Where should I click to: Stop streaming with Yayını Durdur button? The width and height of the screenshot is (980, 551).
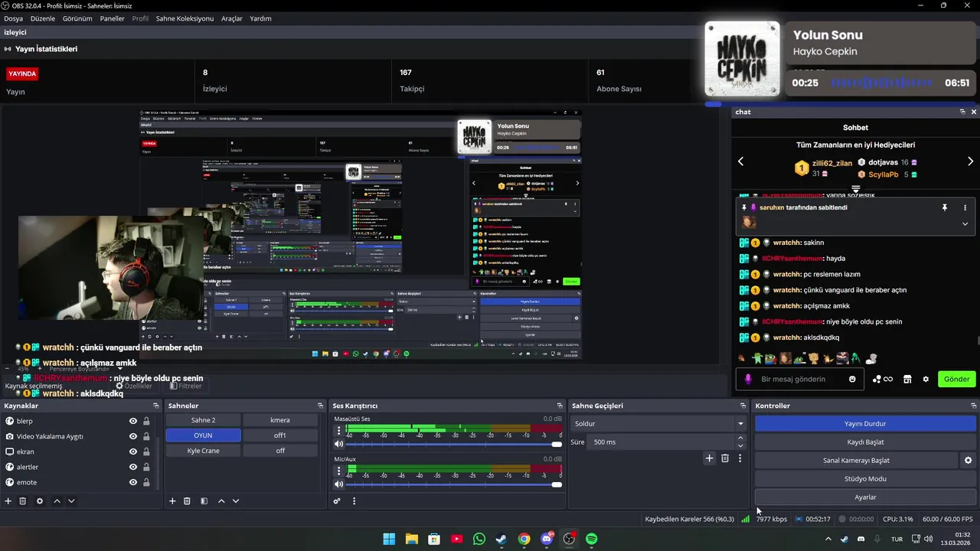865,423
